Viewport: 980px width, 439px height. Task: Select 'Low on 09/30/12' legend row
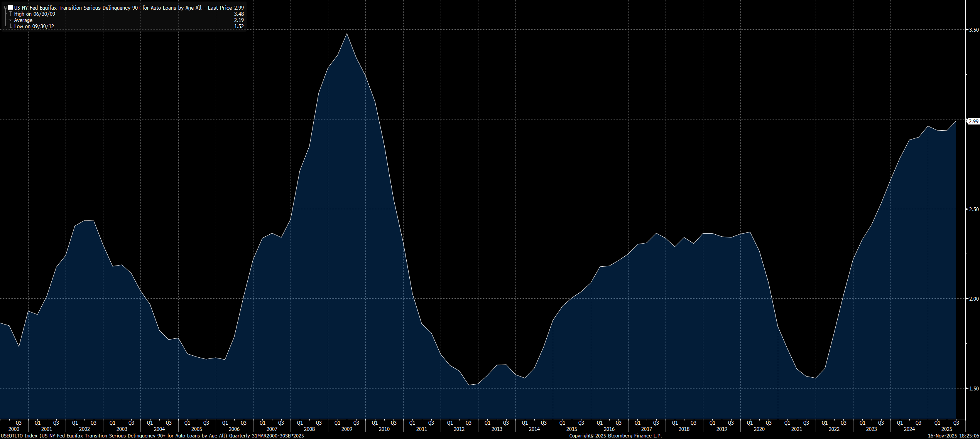[34, 26]
